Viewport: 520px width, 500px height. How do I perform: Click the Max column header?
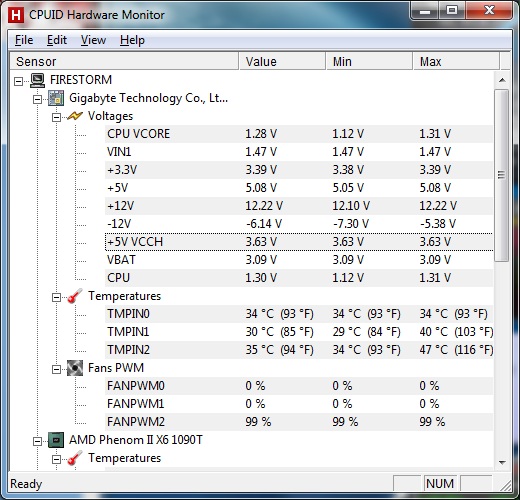pos(456,61)
